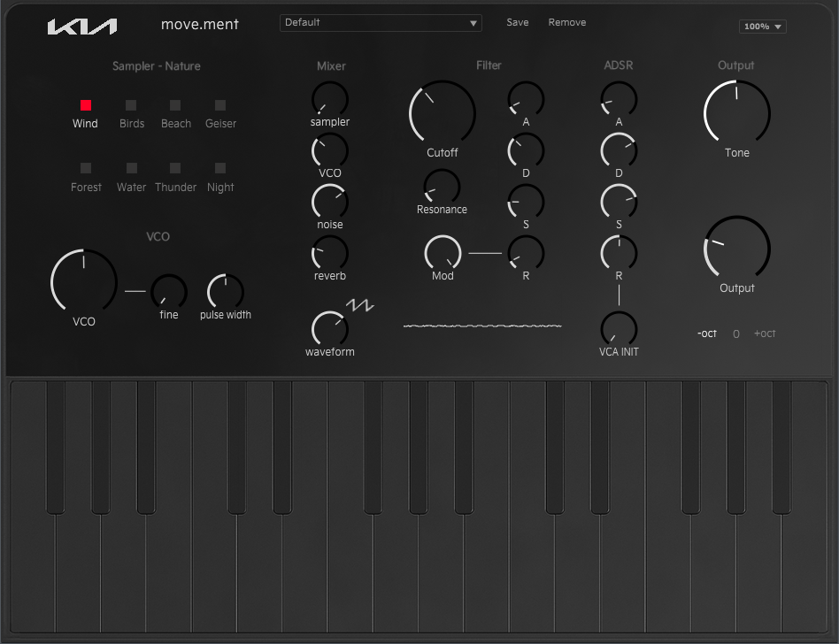Image resolution: width=839 pixels, height=644 pixels.
Task: Save the current preset
Action: pos(518,22)
